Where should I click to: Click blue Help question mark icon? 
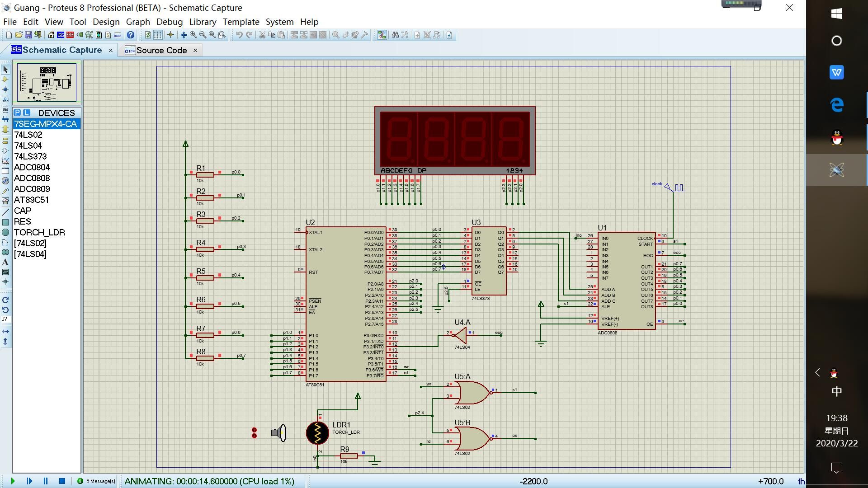click(x=131, y=35)
